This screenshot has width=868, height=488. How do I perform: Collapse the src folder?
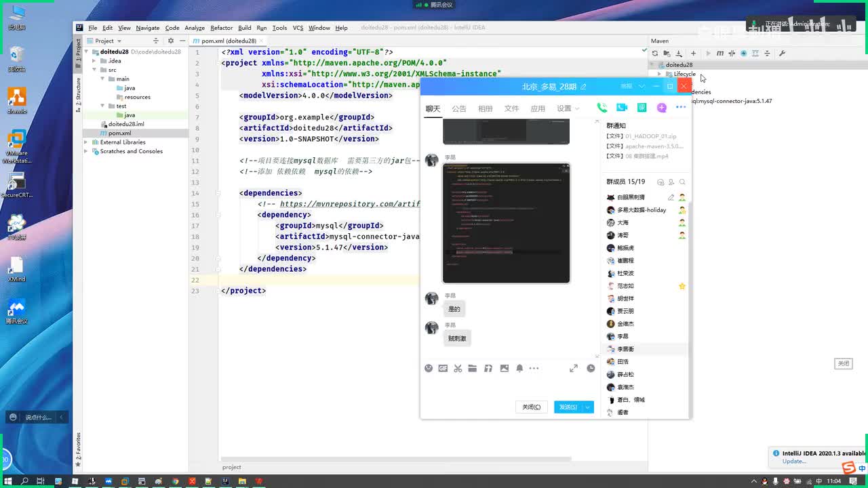tap(94, 70)
